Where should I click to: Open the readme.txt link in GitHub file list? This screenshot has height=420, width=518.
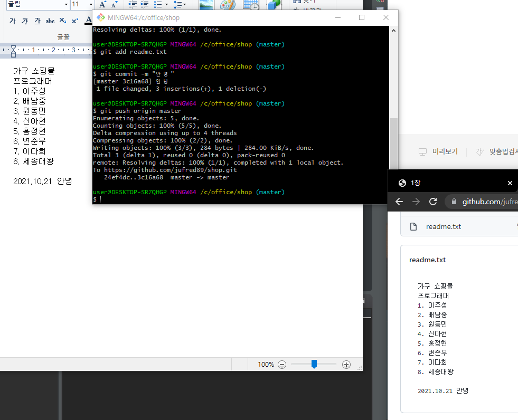444,226
